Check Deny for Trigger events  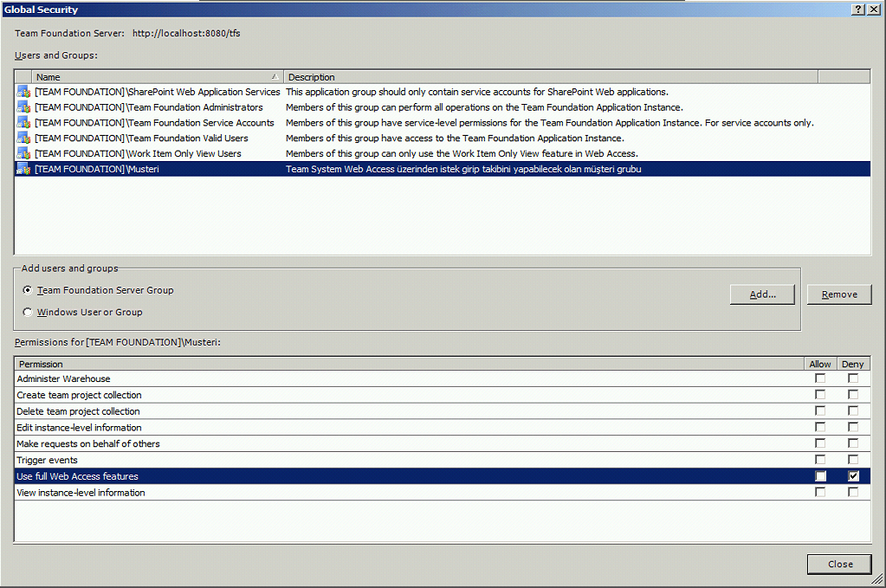[x=853, y=460]
